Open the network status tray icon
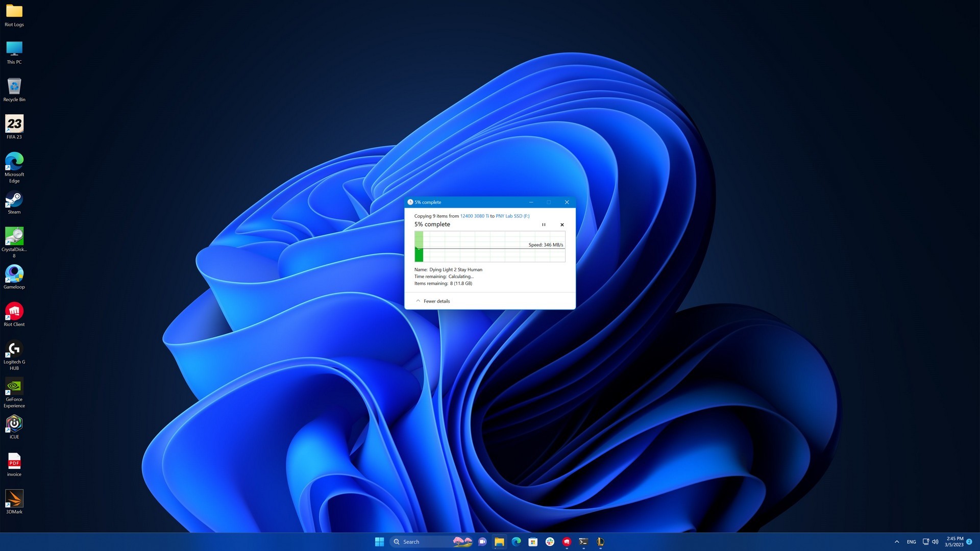This screenshot has height=551, width=980. [926, 542]
